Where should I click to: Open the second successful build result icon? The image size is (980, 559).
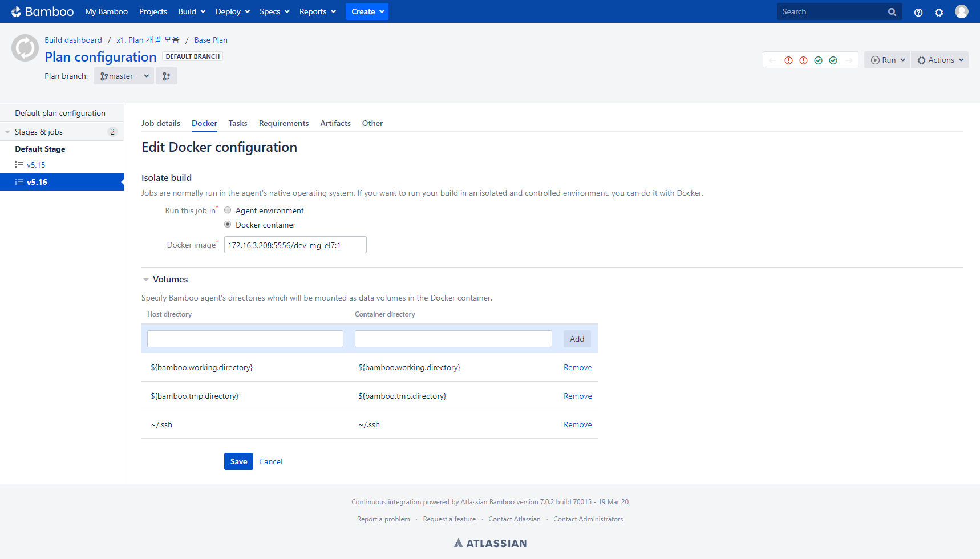point(833,60)
